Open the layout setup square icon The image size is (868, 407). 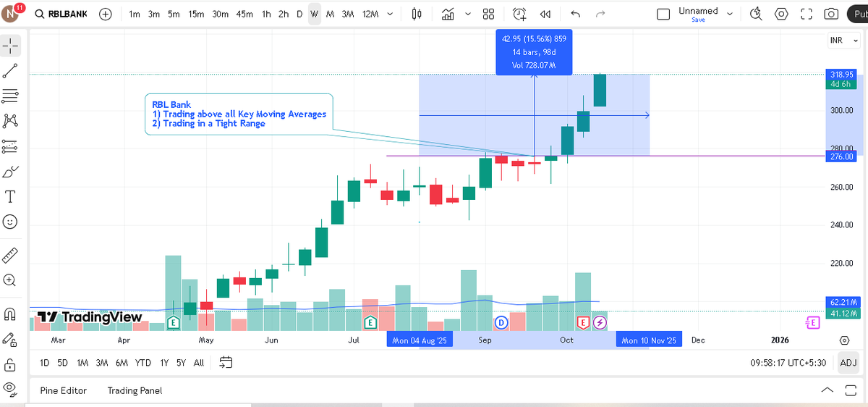pos(663,14)
